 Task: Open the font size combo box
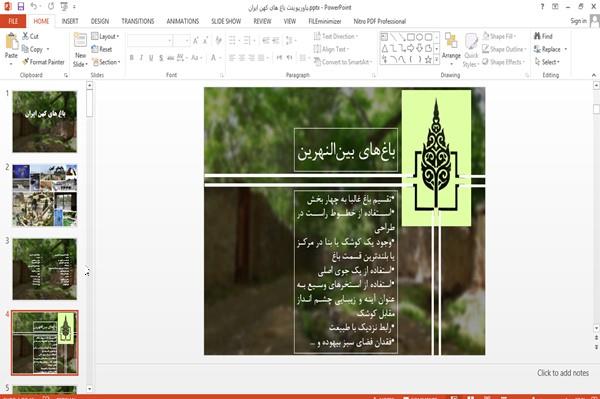(x=182, y=40)
